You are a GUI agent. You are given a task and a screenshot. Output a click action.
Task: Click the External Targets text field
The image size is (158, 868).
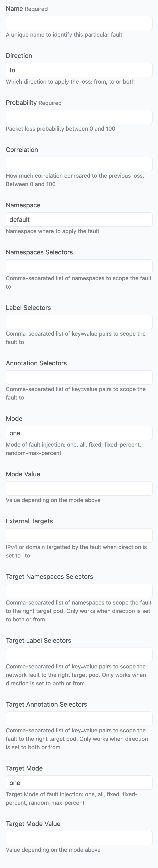coord(79,535)
